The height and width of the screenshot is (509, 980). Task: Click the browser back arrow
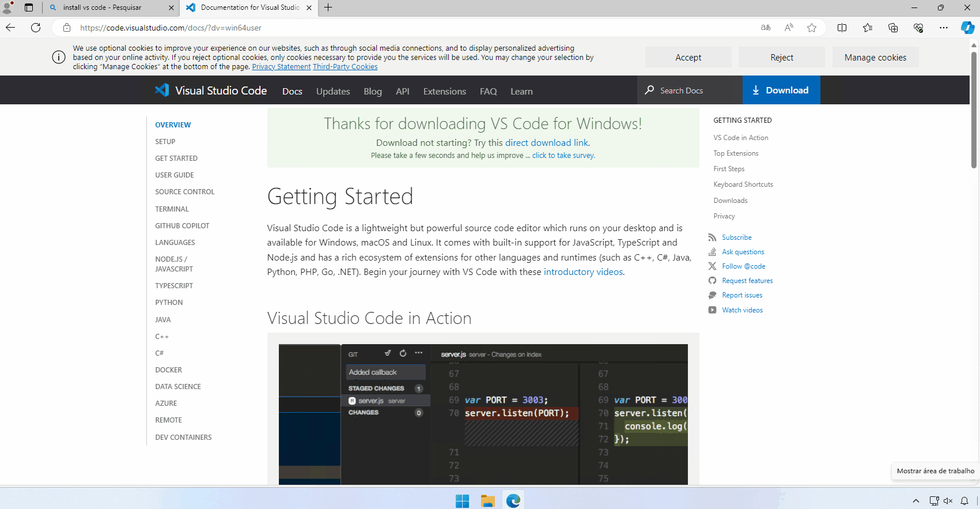click(x=10, y=28)
